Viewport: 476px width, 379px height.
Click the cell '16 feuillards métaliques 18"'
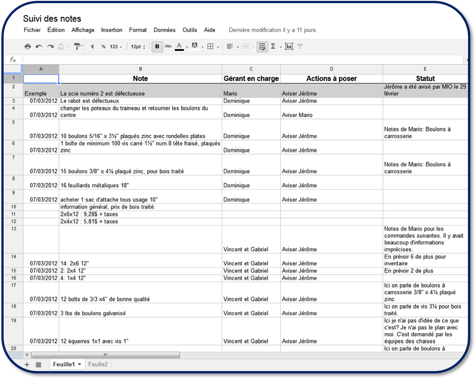pyautogui.click(x=140, y=182)
